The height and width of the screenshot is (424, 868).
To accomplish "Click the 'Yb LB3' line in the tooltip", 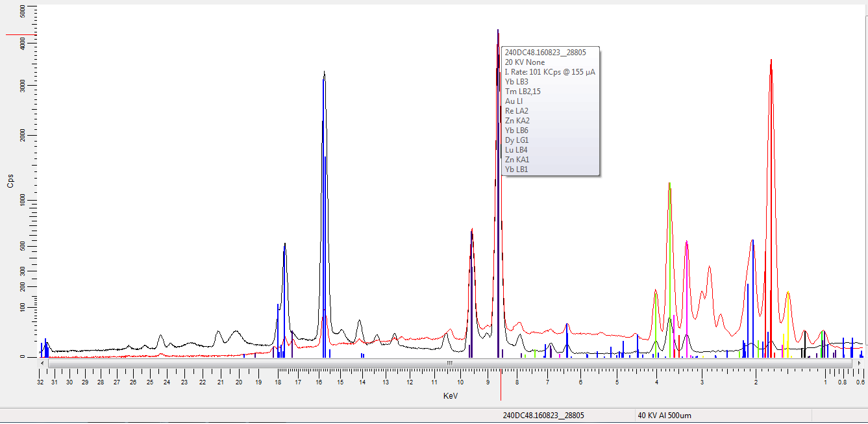I will 517,82.
